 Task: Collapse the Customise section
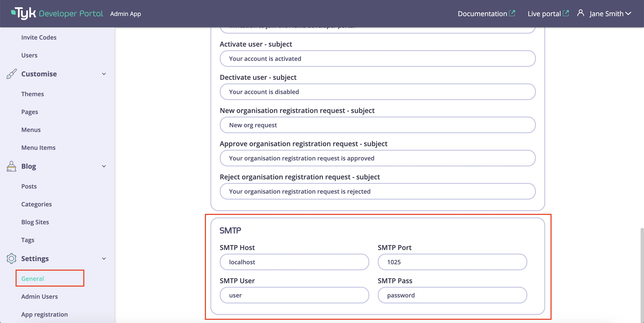pyautogui.click(x=104, y=74)
